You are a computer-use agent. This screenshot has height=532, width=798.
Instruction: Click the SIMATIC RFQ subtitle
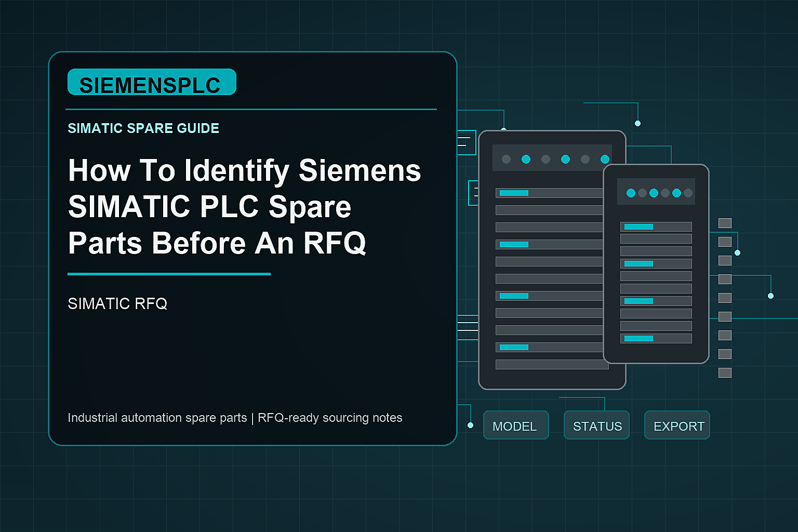[117, 303]
